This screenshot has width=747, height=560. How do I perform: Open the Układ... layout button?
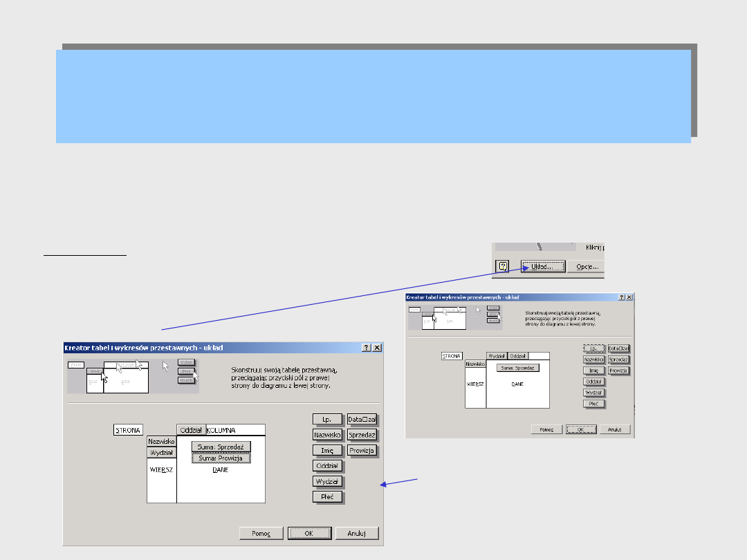(544, 266)
